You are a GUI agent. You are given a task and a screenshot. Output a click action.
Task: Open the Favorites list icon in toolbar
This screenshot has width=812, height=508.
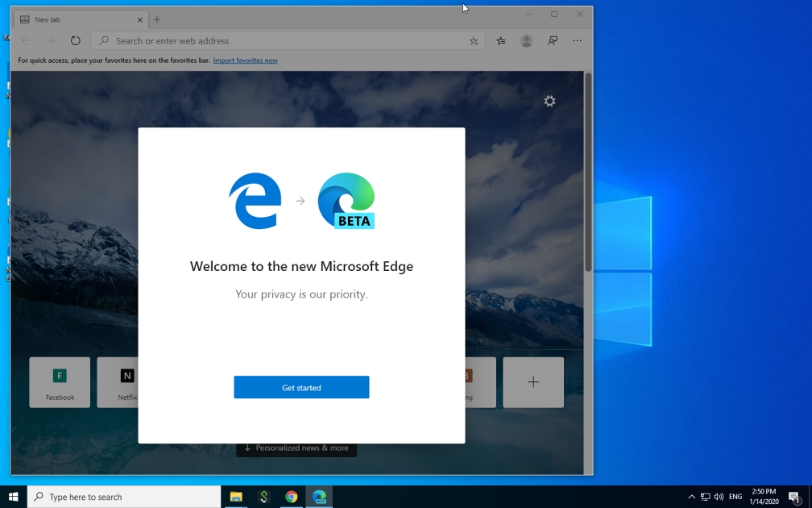501,40
